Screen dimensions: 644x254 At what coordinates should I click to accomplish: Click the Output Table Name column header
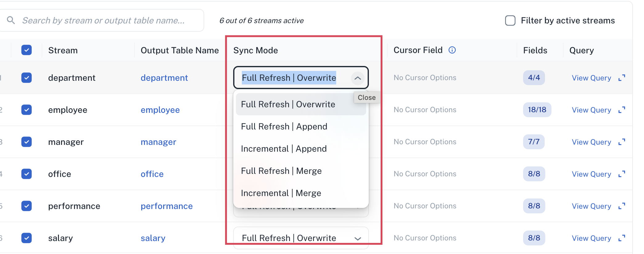(180, 50)
